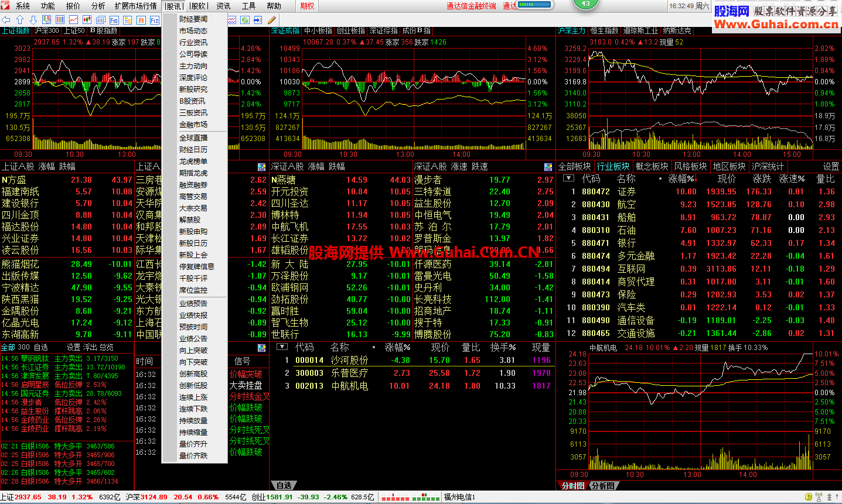Select the 沪深统计 tab
Image resolution: width=842 pixels, height=504 pixels.
pos(768,167)
